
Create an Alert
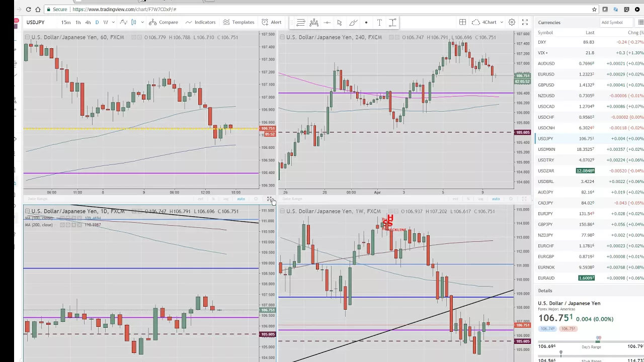click(x=271, y=22)
